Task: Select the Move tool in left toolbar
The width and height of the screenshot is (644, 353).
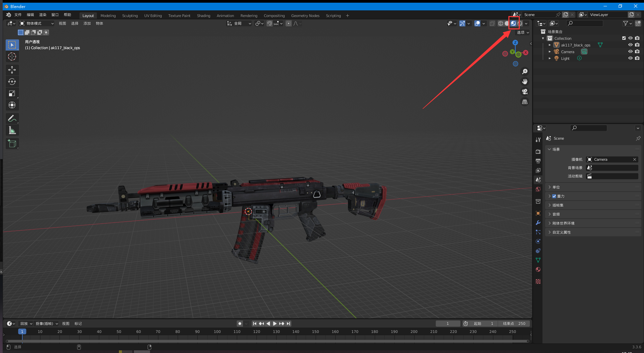Action: coord(12,70)
